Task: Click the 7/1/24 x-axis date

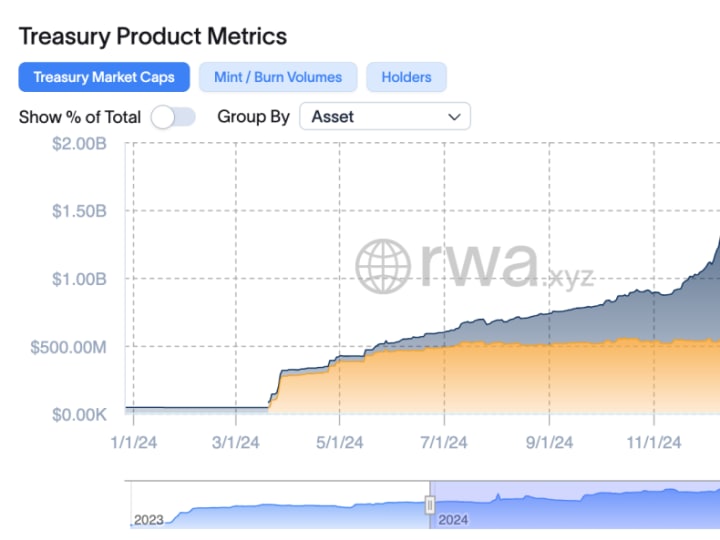Action: click(444, 443)
